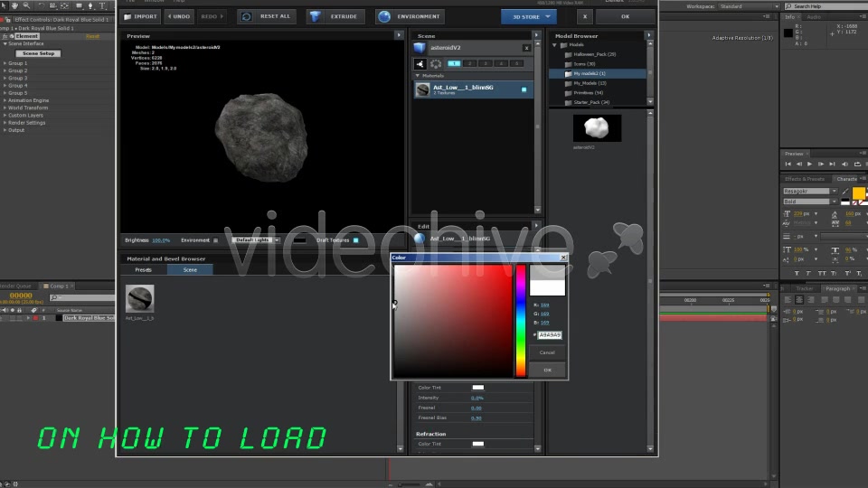Select the asteroidV2 model thumbnail

[x=597, y=128]
